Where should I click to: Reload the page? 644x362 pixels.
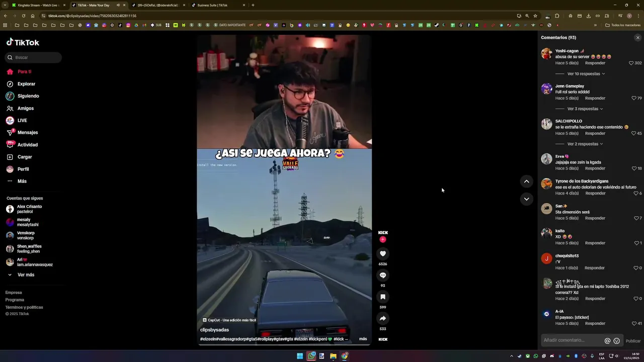pyautogui.click(x=23, y=16)
